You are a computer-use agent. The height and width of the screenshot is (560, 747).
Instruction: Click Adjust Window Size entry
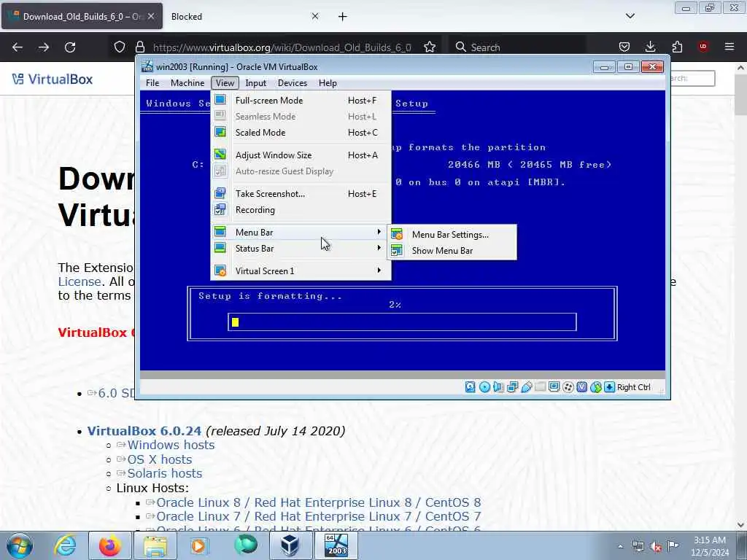(301, 155)
